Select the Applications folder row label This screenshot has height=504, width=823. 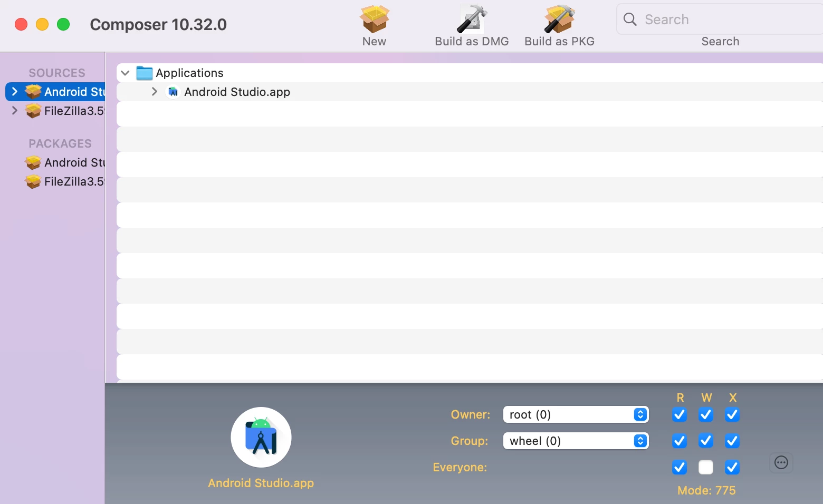(x=189, y=73)
